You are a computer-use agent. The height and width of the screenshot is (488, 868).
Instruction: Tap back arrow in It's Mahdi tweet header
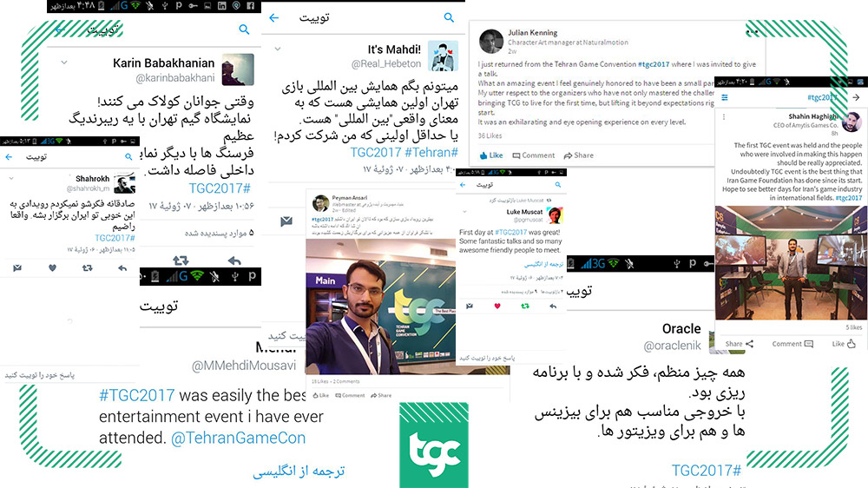tap(274, 17)
